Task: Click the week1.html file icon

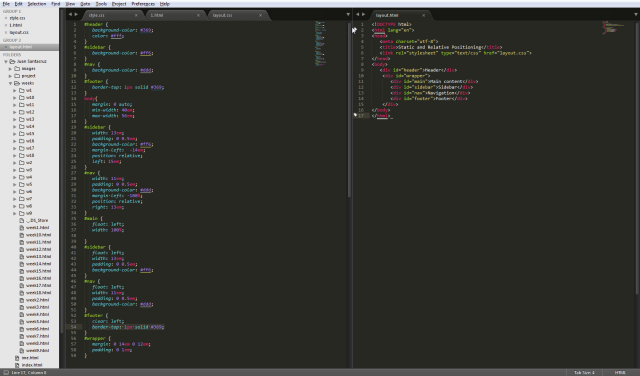Action: (x=22, y=227)
